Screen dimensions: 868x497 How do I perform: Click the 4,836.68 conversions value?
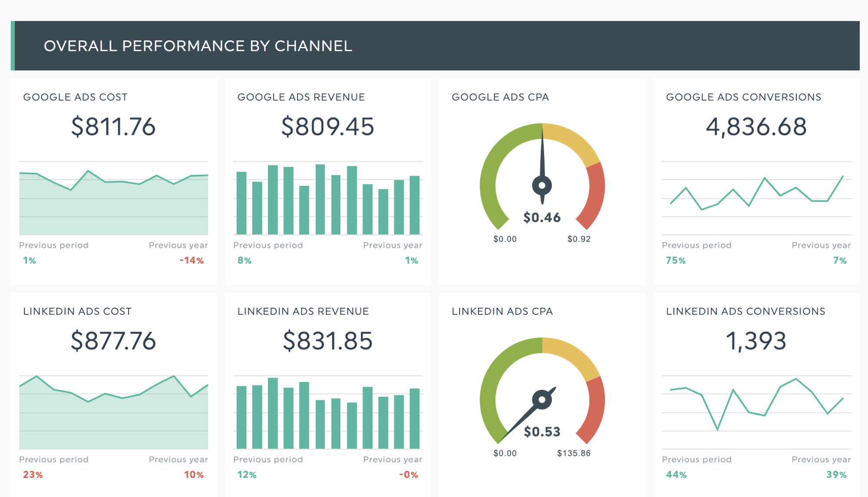(x=756, y=126)
